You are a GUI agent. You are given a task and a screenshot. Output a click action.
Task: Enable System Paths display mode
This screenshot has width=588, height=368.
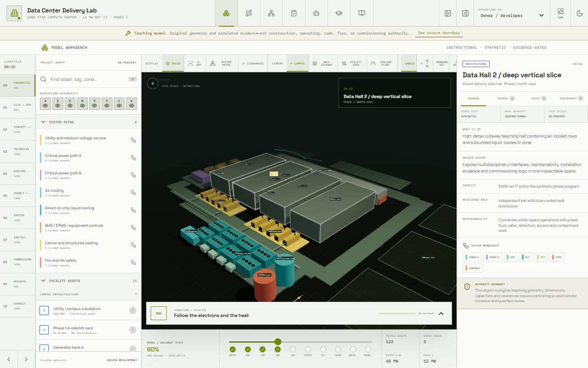[x=222, y=63]
